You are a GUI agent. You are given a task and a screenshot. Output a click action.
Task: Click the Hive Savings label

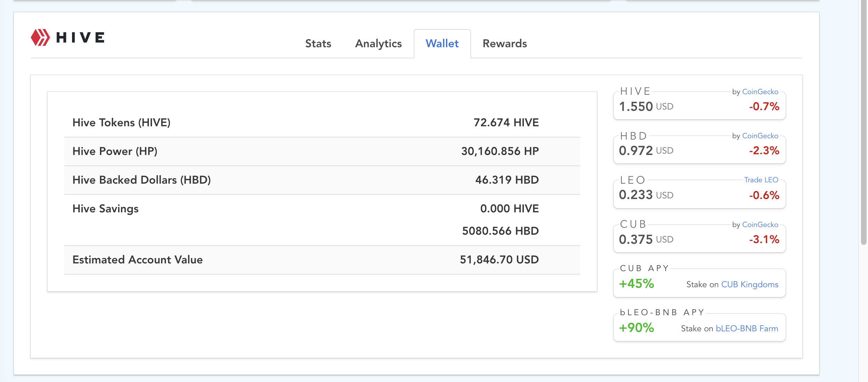click(x=105, y=208)
